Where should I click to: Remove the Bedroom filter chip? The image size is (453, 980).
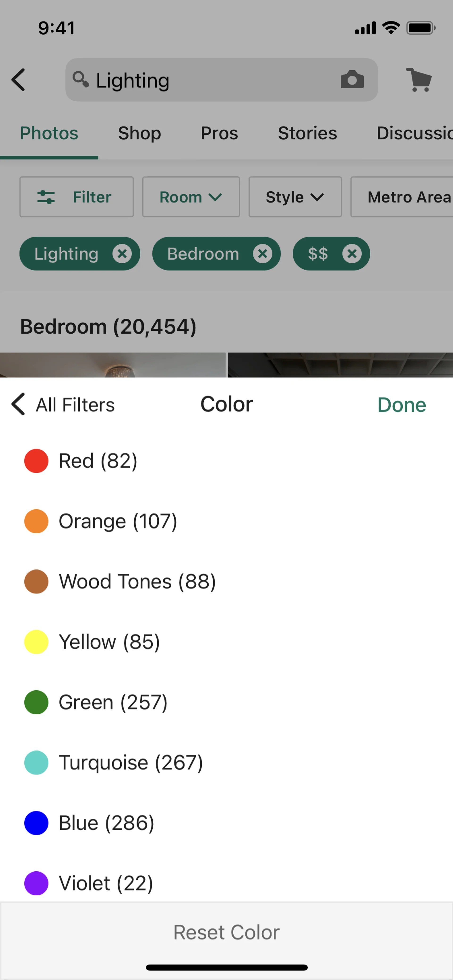262,254
